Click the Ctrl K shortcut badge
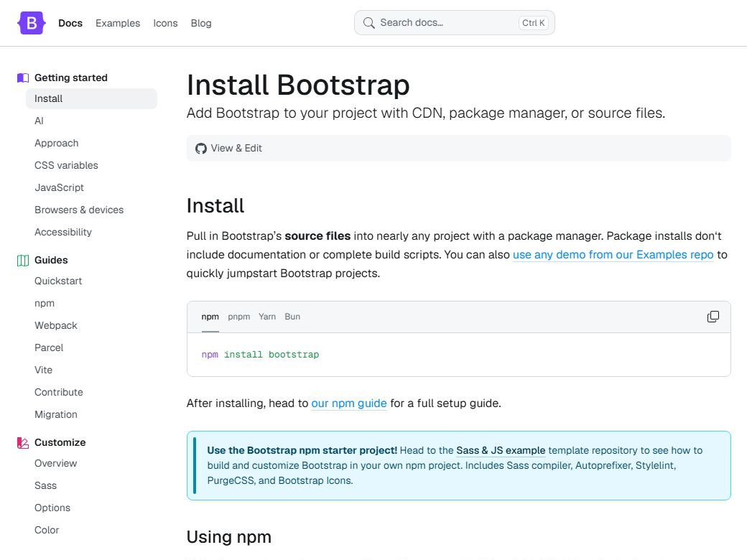The width and height of the screenshot is (747, 560). click(533, 23)
